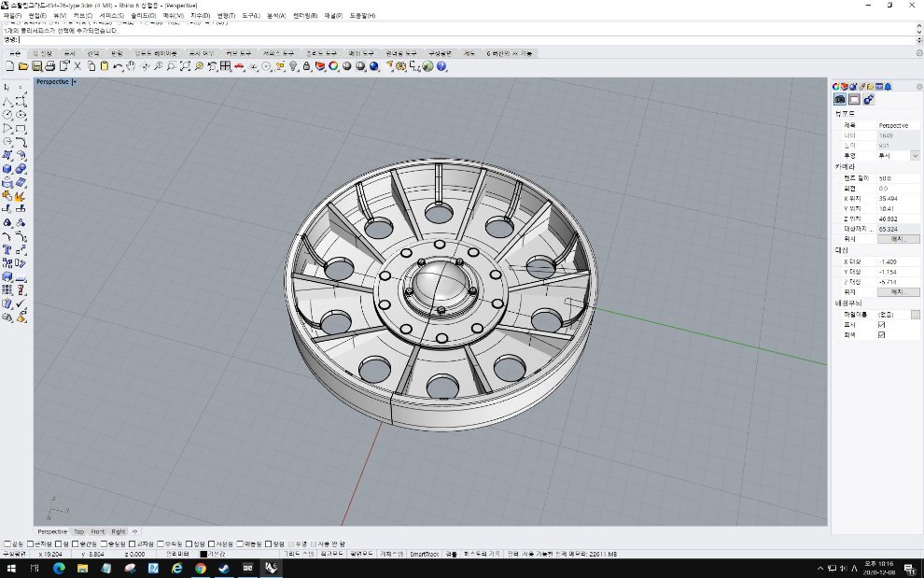Click the file browse button for 파일이름
The image size is (924, 578).
click(x=916, y=315)
